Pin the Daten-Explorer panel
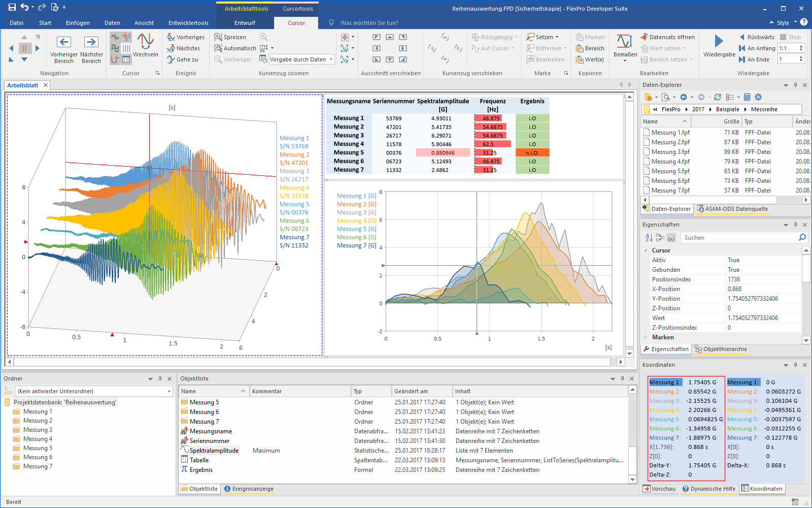 pyautogui.click(x=795, y=85)
